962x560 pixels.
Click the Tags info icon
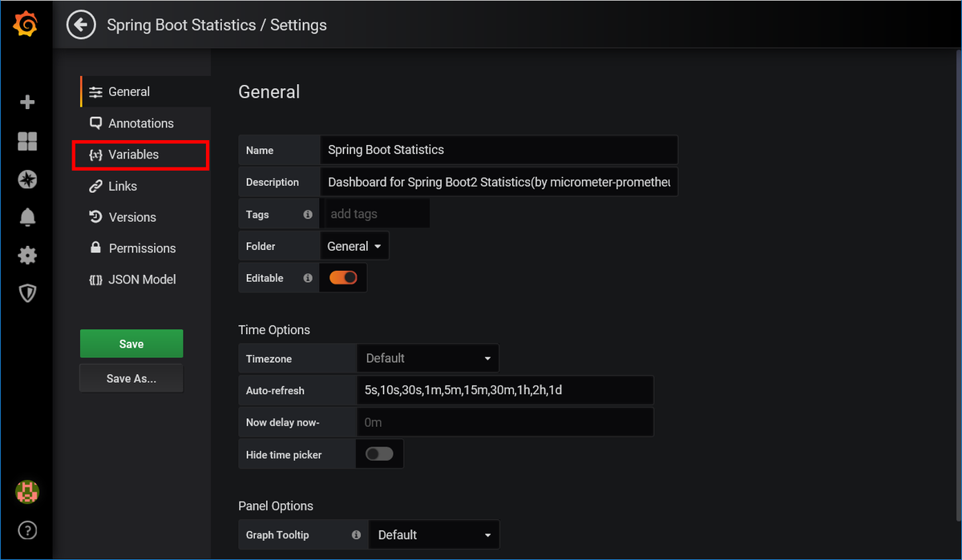pos(308,215)
